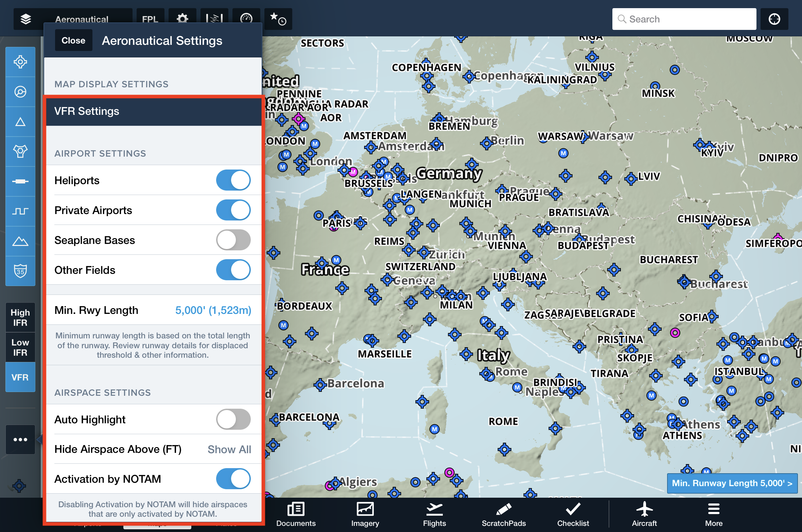Tap Min. Runway Length 5,000' map banner
This screenshot has width=802, height=532.
pos(732,483)
